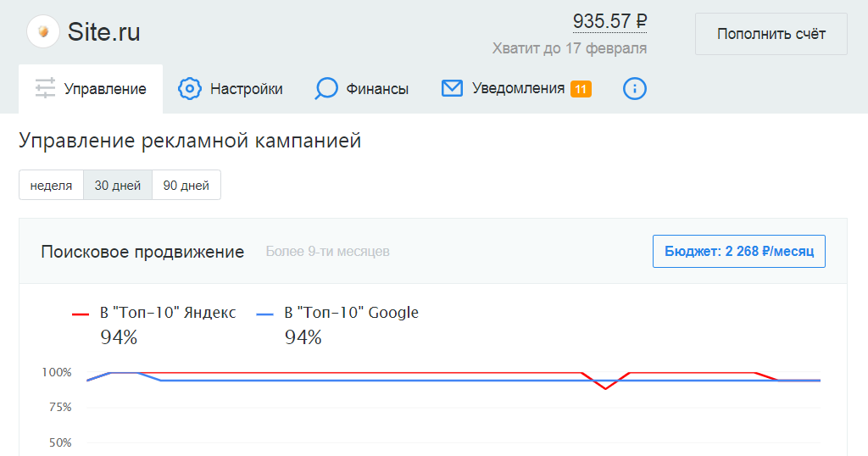Click the Хватит до 17 февраля text
Image resolution: width=868 pixels, height=456 pixels.
569,48
